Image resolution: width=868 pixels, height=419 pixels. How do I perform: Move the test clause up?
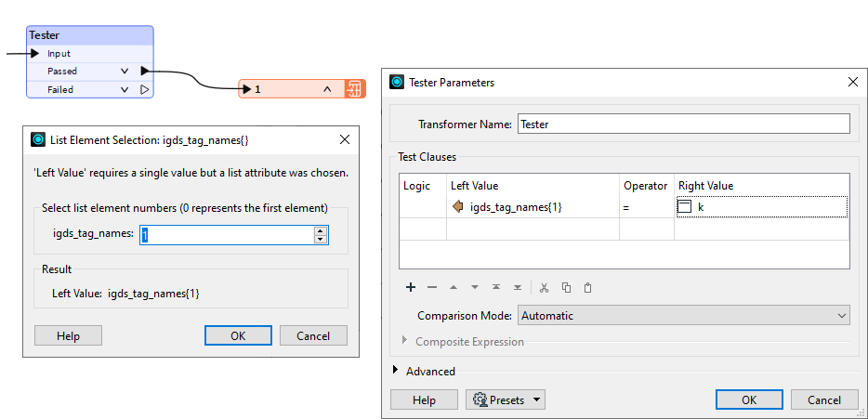tap(454, 288)
